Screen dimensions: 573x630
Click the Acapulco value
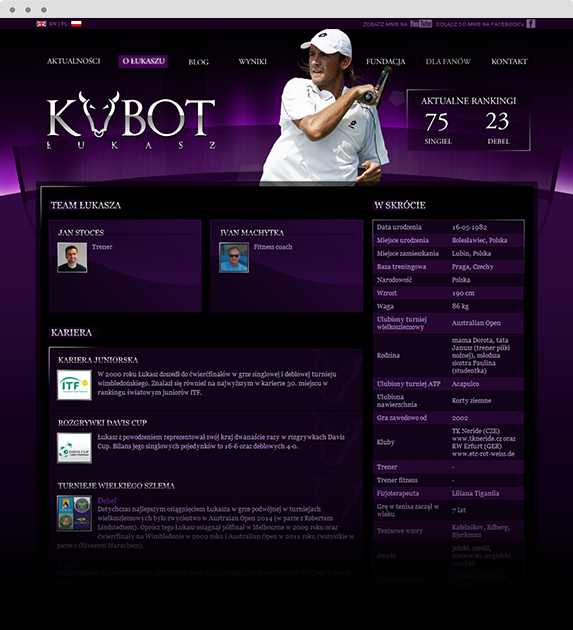click(x=465, y=384)
